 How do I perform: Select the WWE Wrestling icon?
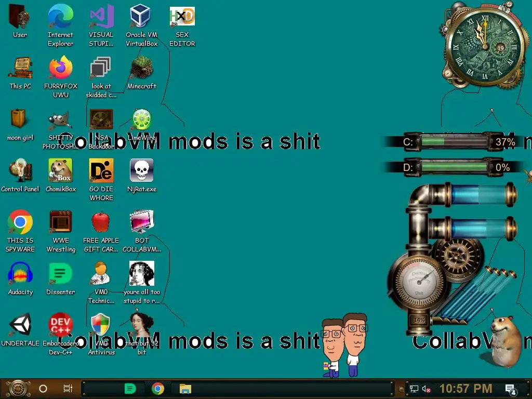(61, 231)
